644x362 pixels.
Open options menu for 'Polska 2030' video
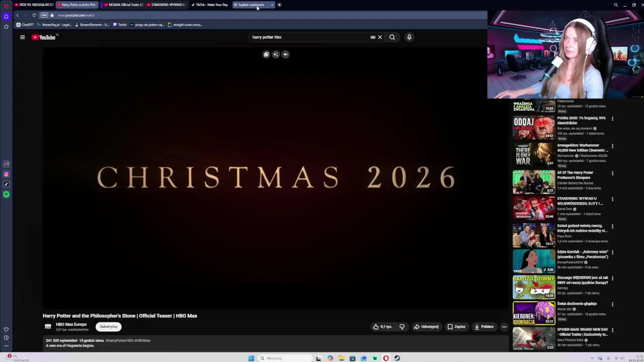[x=612, y=119]
